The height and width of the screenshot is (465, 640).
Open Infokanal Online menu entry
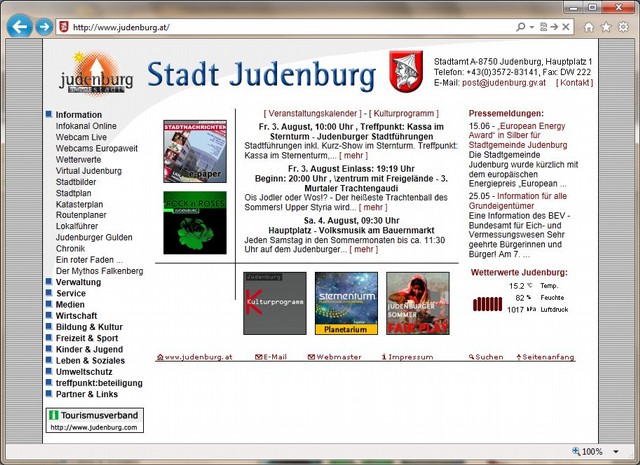(86, 126)
